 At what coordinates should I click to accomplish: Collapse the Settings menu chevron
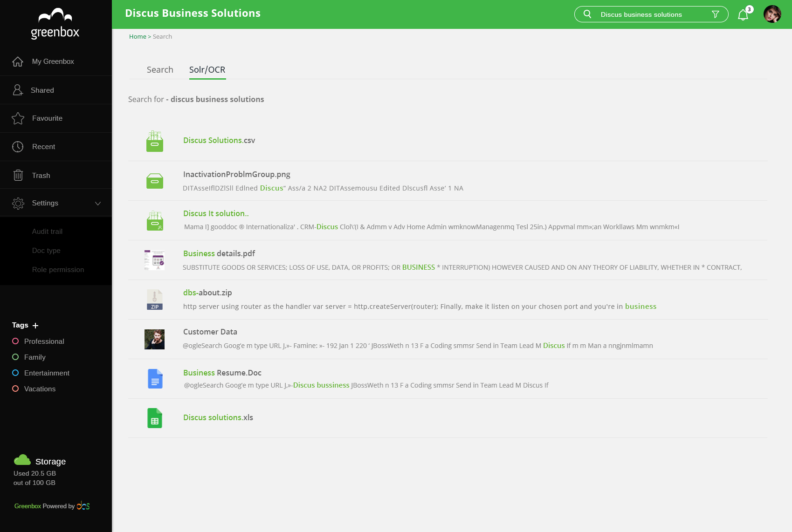98,204
